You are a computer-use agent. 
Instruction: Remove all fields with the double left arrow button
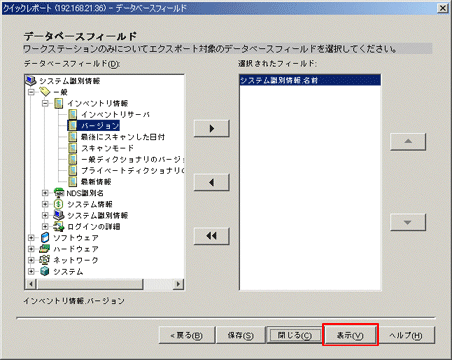click(x=212, y=236)
